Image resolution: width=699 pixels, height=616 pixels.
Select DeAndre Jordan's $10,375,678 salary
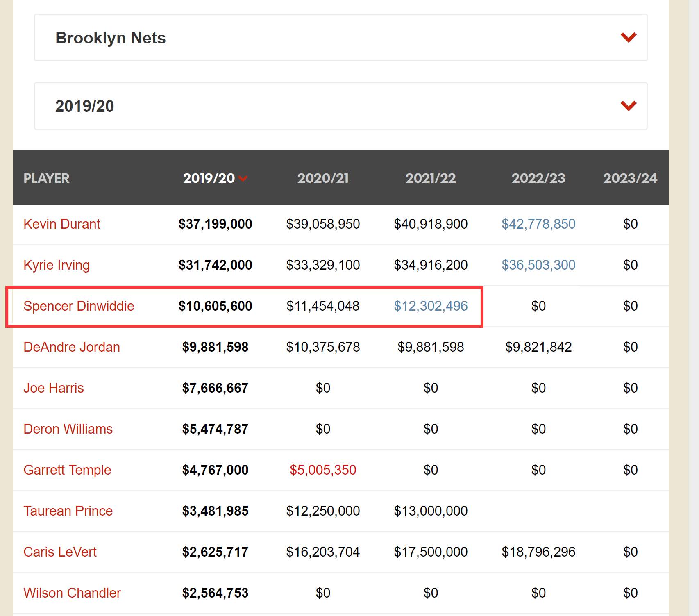click(x=323, y=347)
